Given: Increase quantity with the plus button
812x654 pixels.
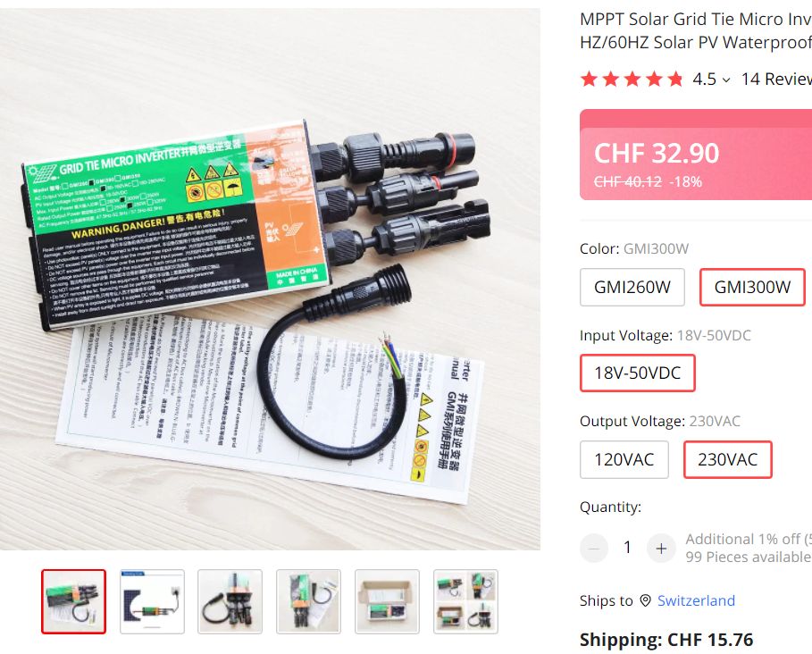Looking at the screenshot, I should click(x=661, y=548).
